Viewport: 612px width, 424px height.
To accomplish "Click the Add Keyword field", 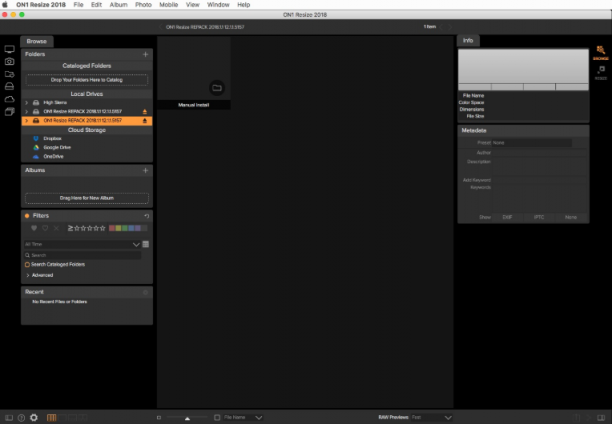I will tap(540, 180).
